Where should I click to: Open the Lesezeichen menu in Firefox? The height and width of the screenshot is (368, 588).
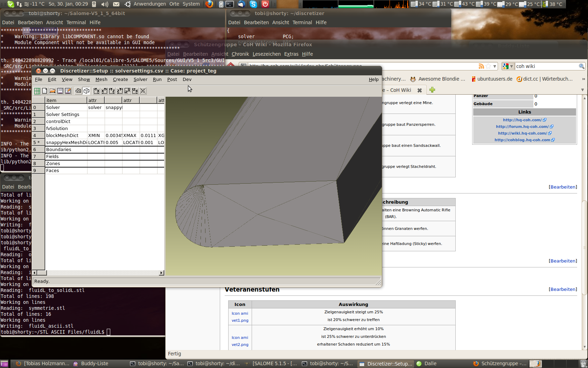(x=266, y=54)
